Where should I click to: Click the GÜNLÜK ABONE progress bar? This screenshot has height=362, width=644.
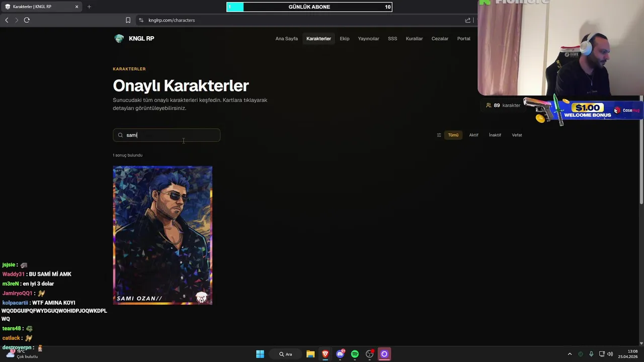pyautogui.click(x=309, y=7)
